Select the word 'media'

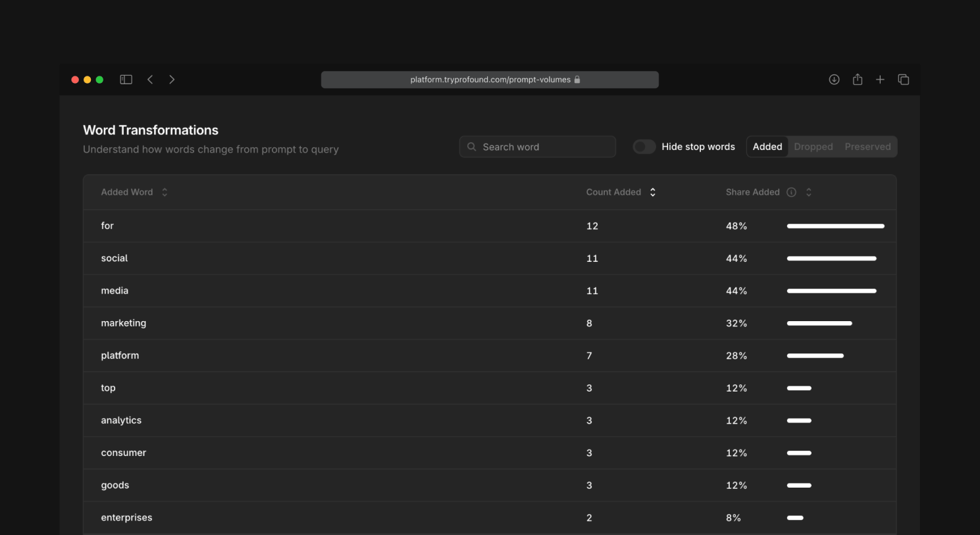point(115,291)
